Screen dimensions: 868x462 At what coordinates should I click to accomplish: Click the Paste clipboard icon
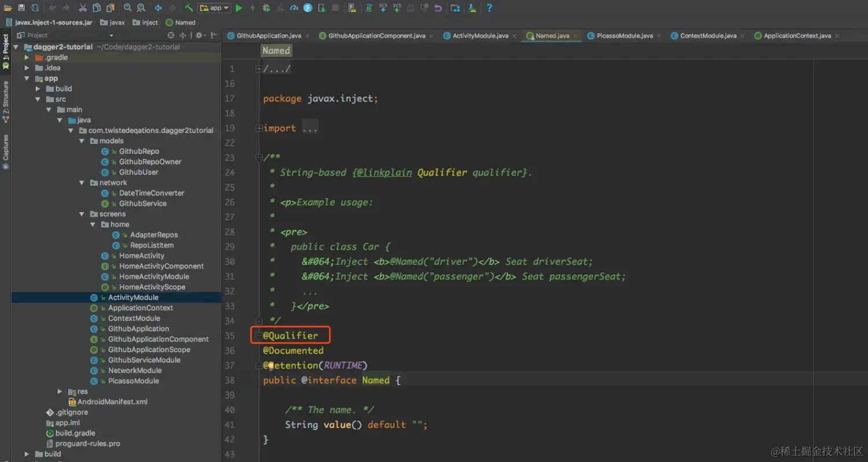pos(110,8)
